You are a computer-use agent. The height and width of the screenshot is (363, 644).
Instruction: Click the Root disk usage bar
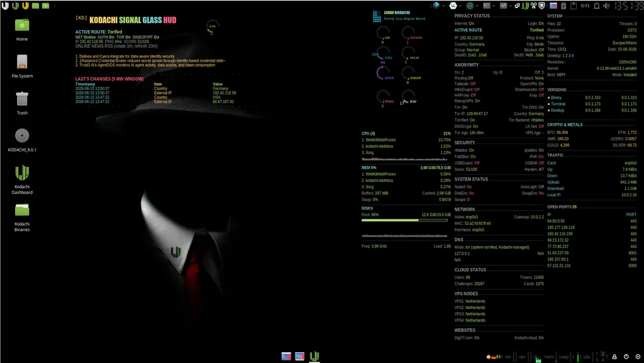[404, 220]
